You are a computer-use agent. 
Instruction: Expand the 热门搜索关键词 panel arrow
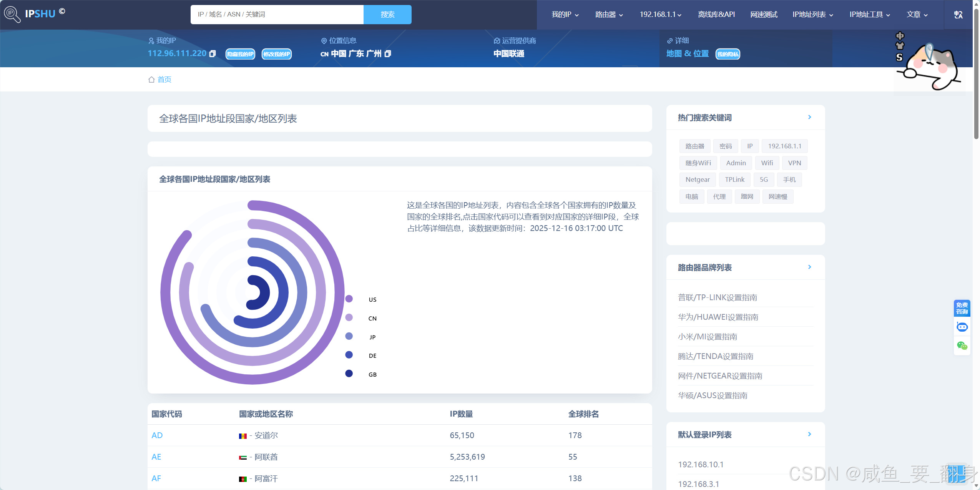click(809, 117)
